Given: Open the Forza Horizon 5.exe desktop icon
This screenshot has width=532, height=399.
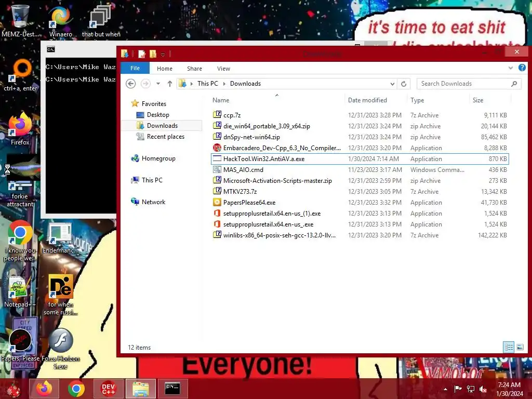Looking at the screenshot, I should pos(60,349).
